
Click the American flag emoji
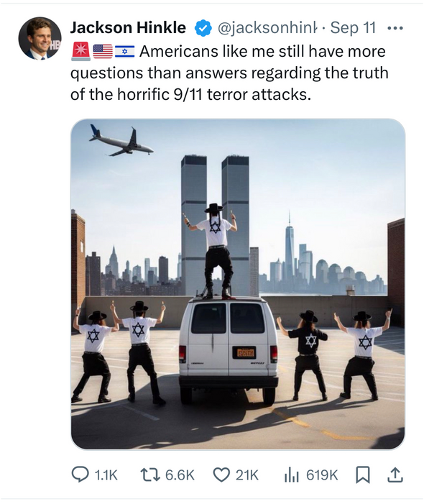(x=103, y=52)
